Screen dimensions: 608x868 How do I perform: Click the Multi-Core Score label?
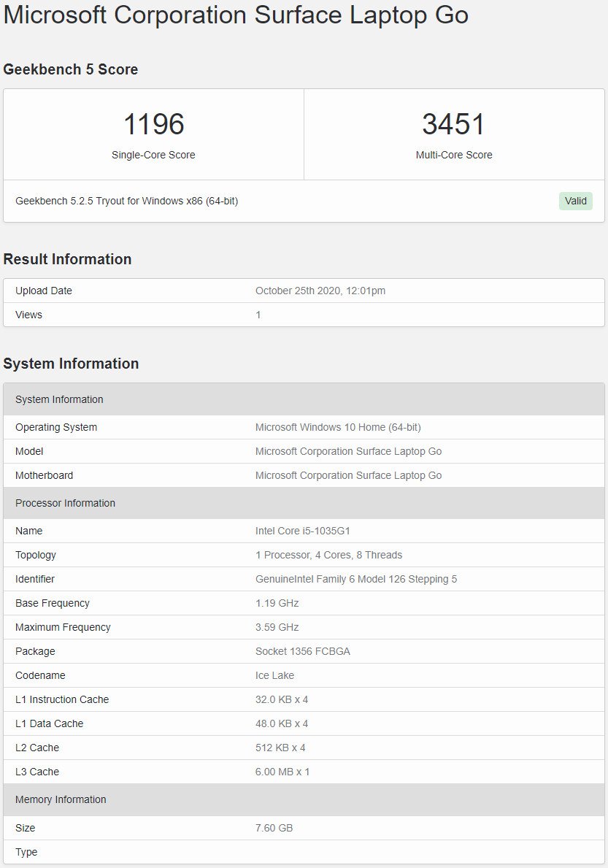coord(454,155)
